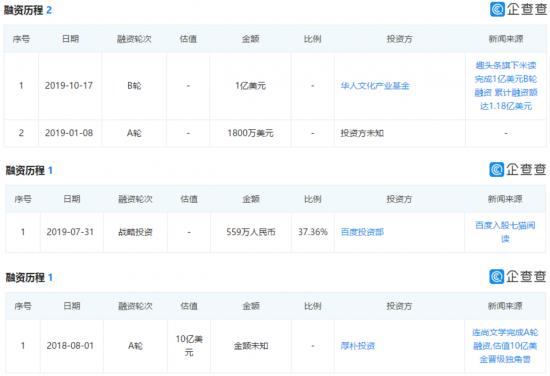This screenshot has height=376, width=550.
Task: Open the 百度投资部 investor link
Action: coord(362,232)
